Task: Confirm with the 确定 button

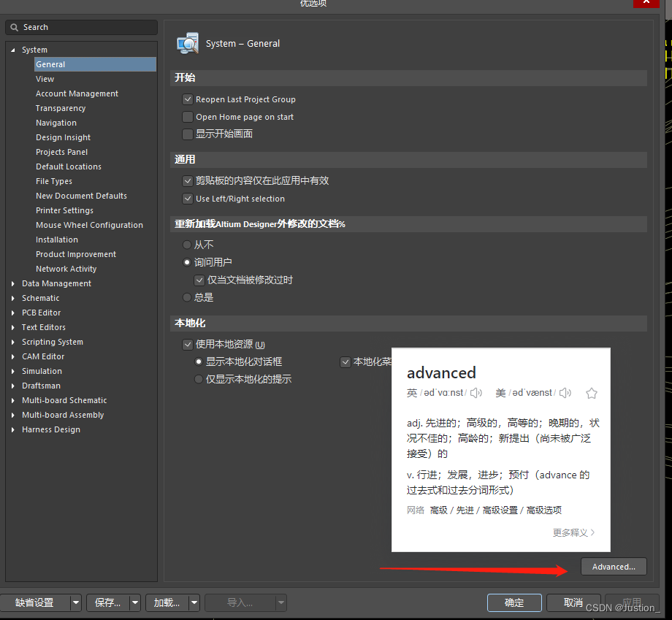Action: 514,603
